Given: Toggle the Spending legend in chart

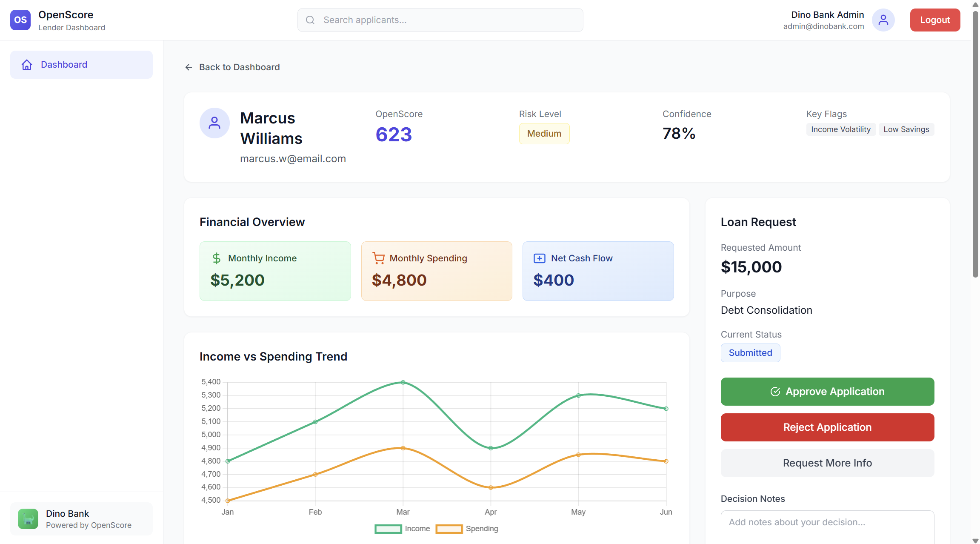Looking at the screenshot, I should 467,529.
